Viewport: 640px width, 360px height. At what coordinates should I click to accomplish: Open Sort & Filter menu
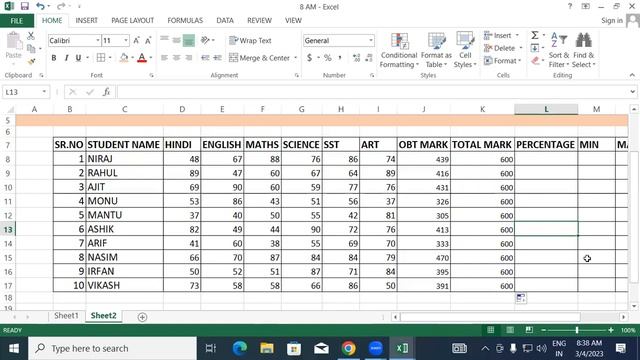(x=559, y=50)
